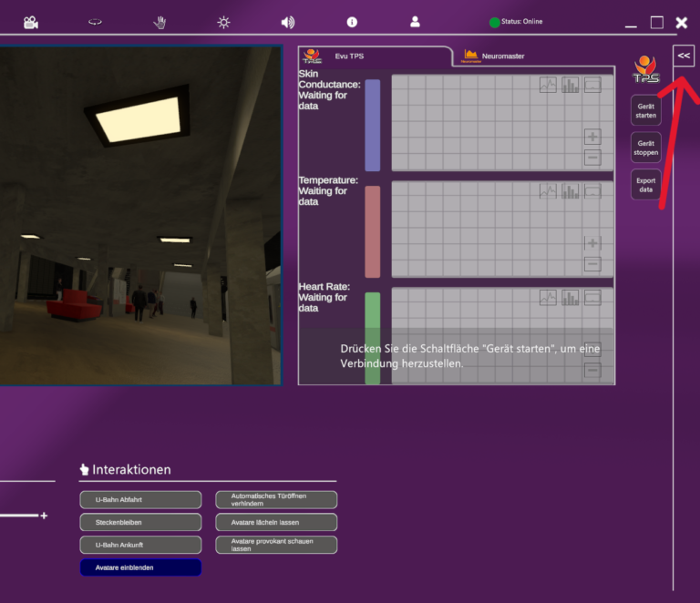Click Avatare lächeln lassen button
700x603 pixels.
tap(276, 522)
